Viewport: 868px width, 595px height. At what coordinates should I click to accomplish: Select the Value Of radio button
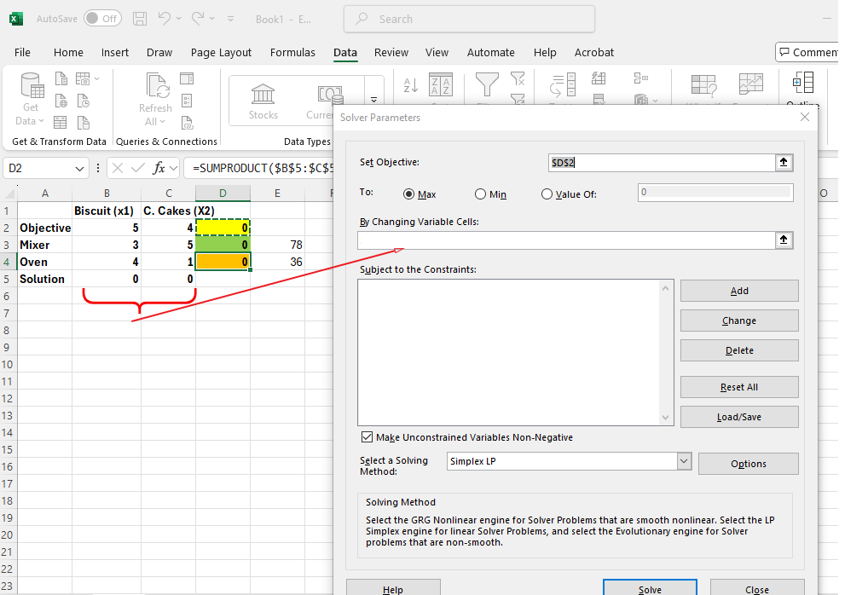point(547,194)
